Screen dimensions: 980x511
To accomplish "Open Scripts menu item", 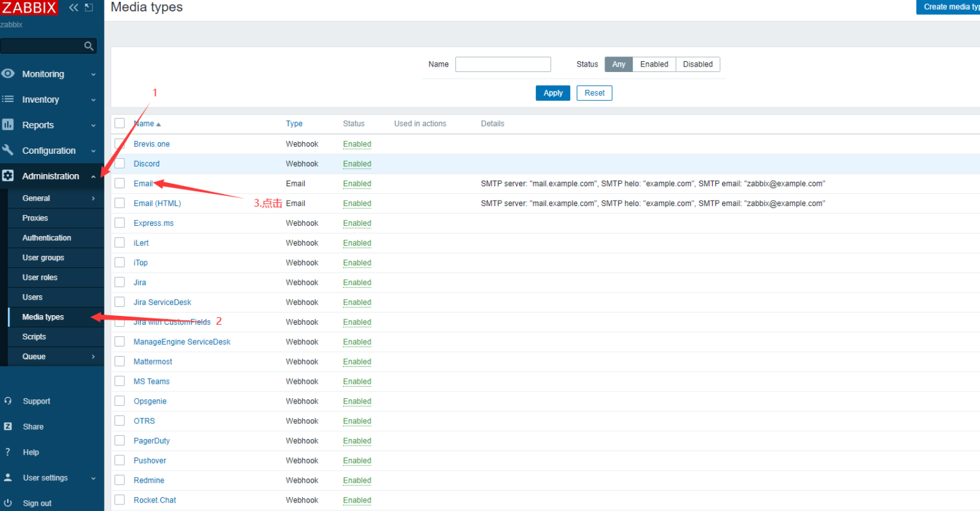I will coord(34,337).
